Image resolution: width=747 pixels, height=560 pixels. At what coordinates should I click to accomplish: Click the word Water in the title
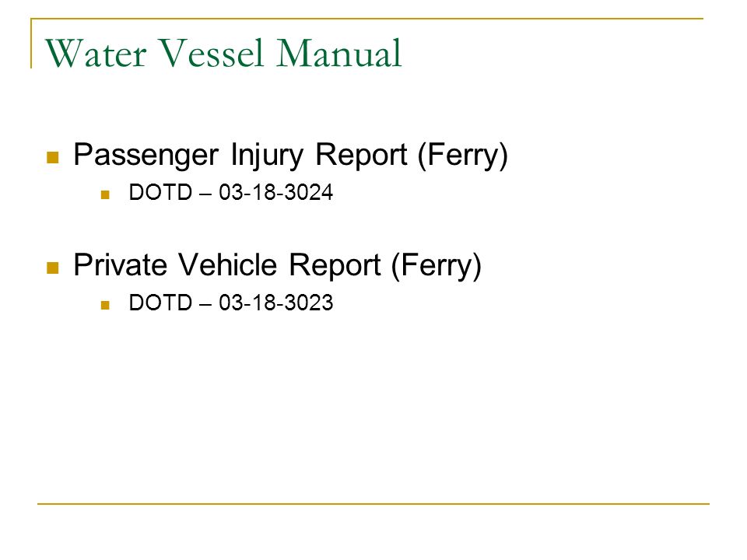[x=95, y=54]
